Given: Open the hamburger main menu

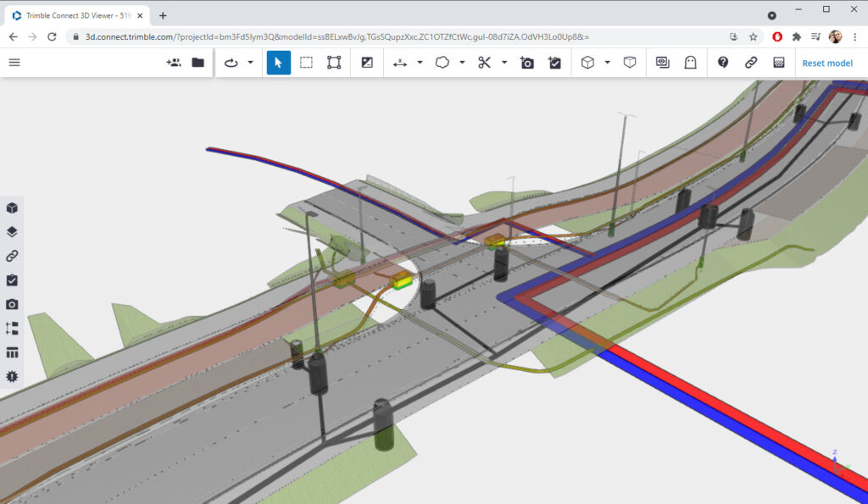Looking at the screenshot, I should pos(14,63).
